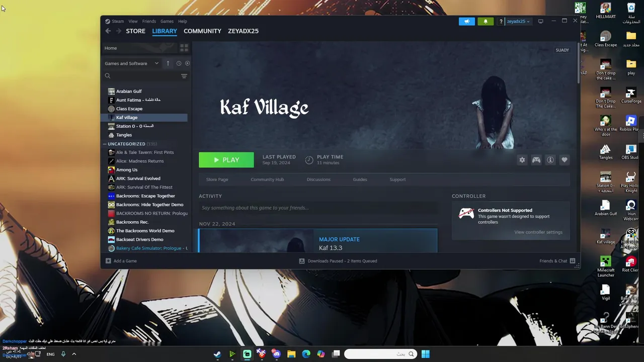This screenshot has height=362, width=644.
Task: Open the HELLMART desktop shortcut
Action: pyautogui.click(x=606, y=12)
